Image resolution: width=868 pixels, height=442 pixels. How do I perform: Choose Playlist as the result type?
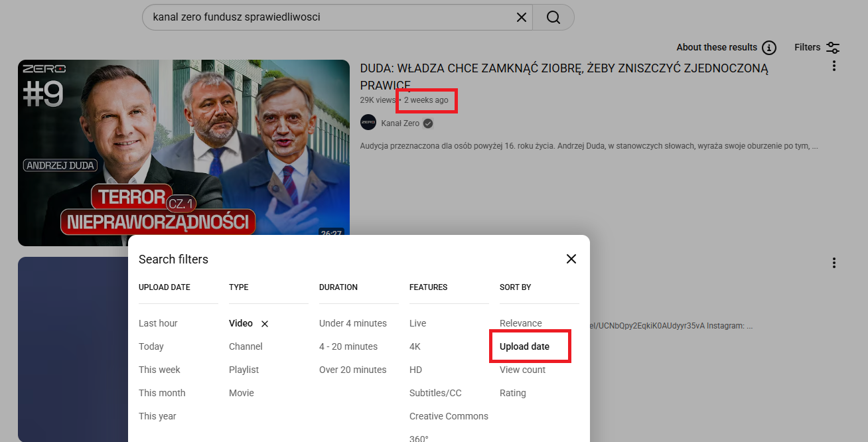pos(244,370)
